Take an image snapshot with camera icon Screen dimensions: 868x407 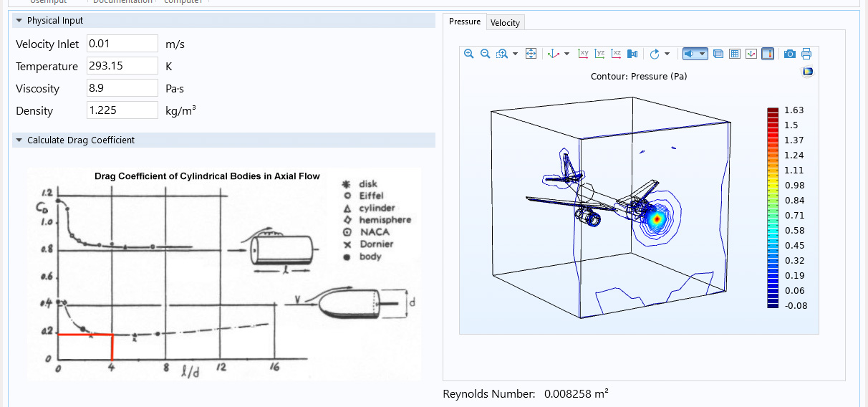(x=790, y=54)
